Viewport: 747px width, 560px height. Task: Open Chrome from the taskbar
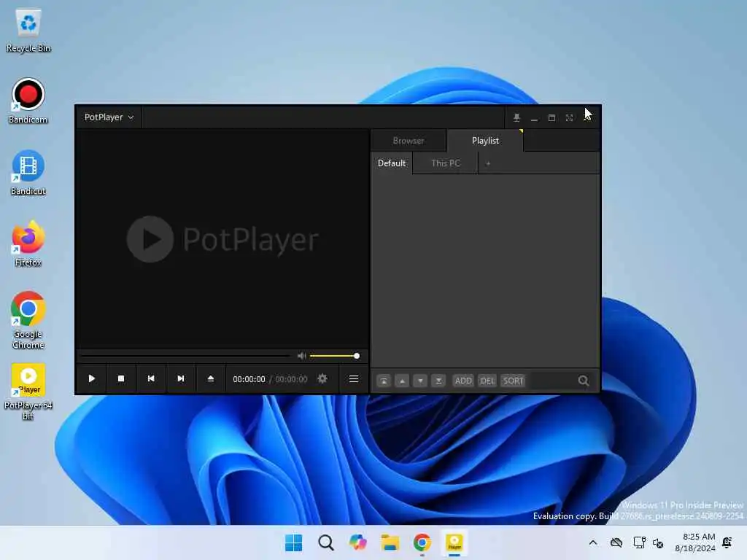click(x=422, y=542)
